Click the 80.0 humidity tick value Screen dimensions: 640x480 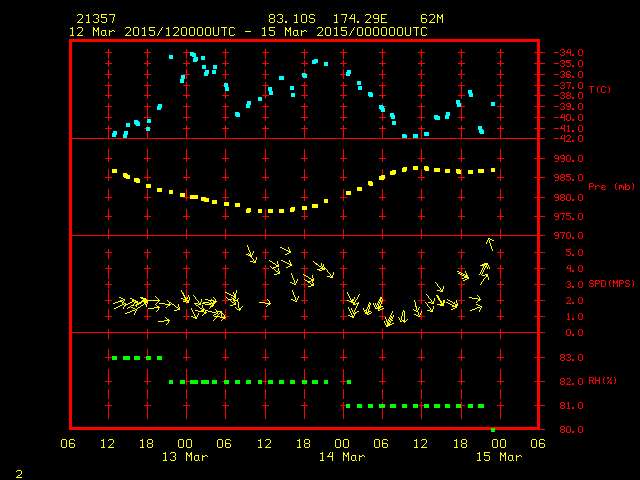(555, 430)
